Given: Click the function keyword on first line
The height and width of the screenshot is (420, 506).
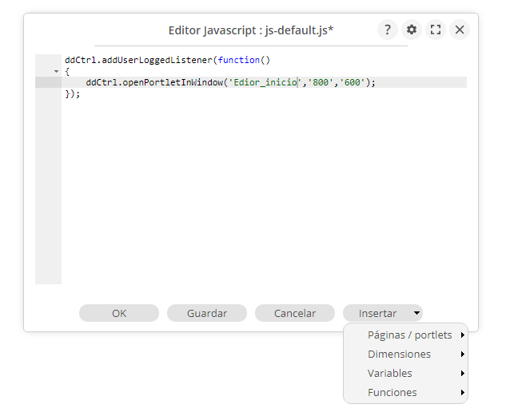Looking at the screenshot, I should [239, 60].
